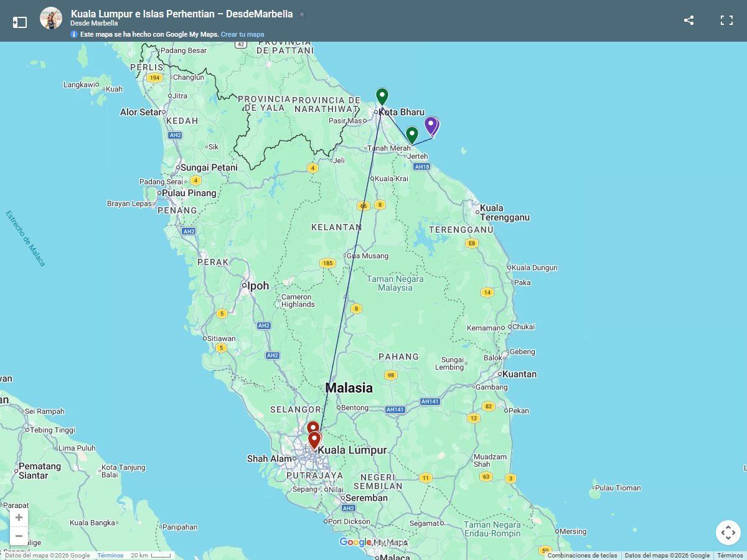The width and height of the screenshot is (747, 560).
Task: Open the map camera pan controls
Action: 728,533
